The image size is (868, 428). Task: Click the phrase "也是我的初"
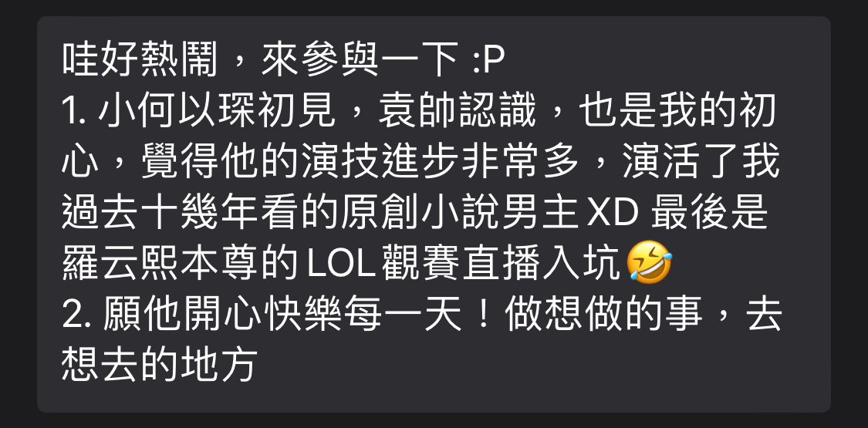click(677, 110)
